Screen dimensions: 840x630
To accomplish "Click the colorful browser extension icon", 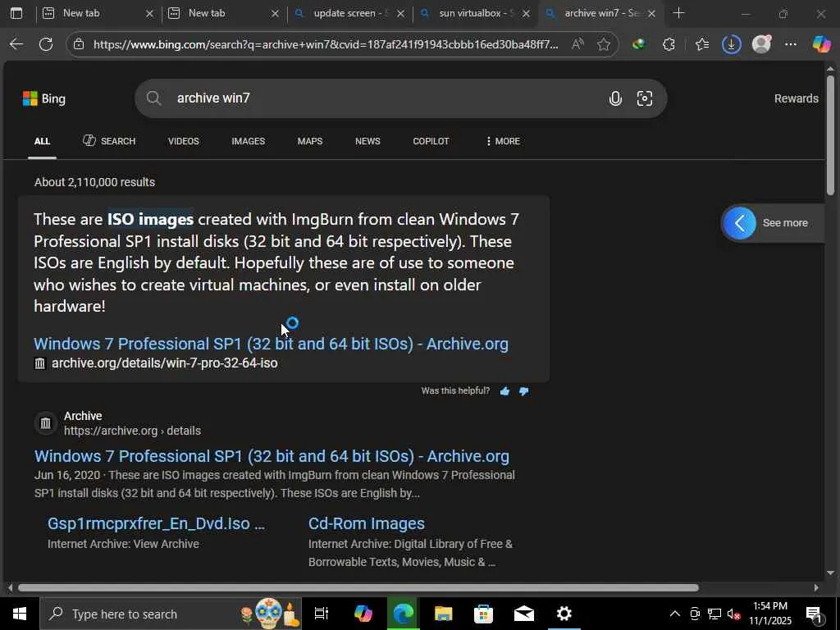I will pyautogui.click(x=638, y=44).
